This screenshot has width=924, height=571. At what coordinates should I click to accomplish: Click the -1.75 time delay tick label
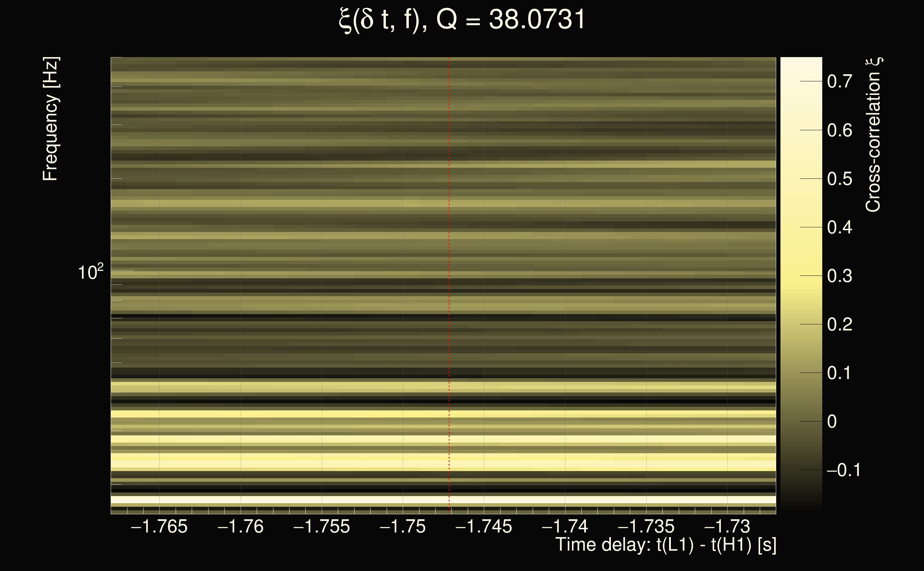(403, 526)
